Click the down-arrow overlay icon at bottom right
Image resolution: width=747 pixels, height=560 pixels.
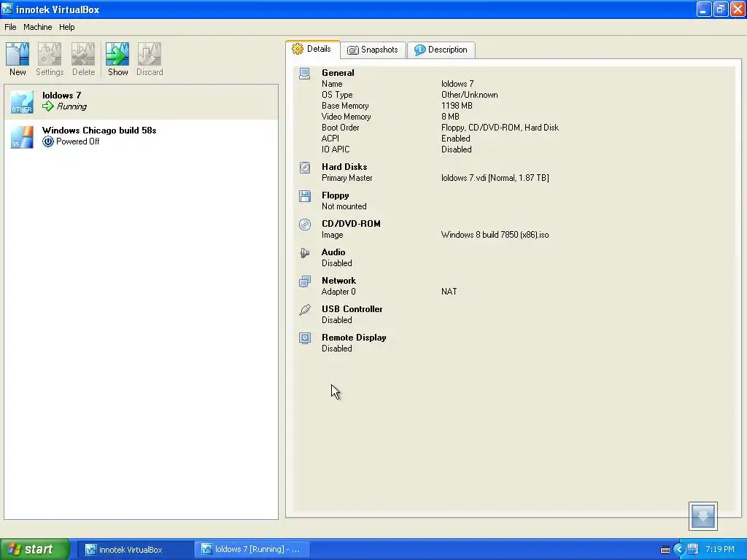click(x=703, y=516)
